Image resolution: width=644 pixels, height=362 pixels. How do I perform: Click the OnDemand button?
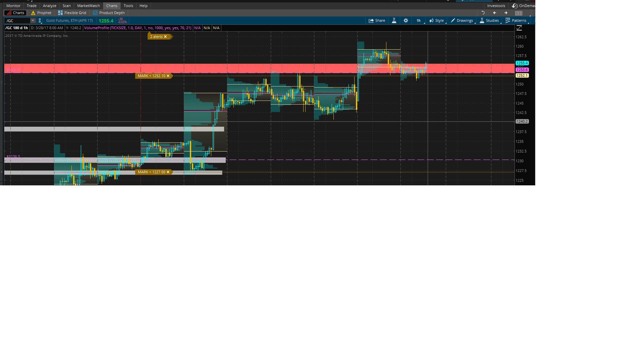coord(523,6)
